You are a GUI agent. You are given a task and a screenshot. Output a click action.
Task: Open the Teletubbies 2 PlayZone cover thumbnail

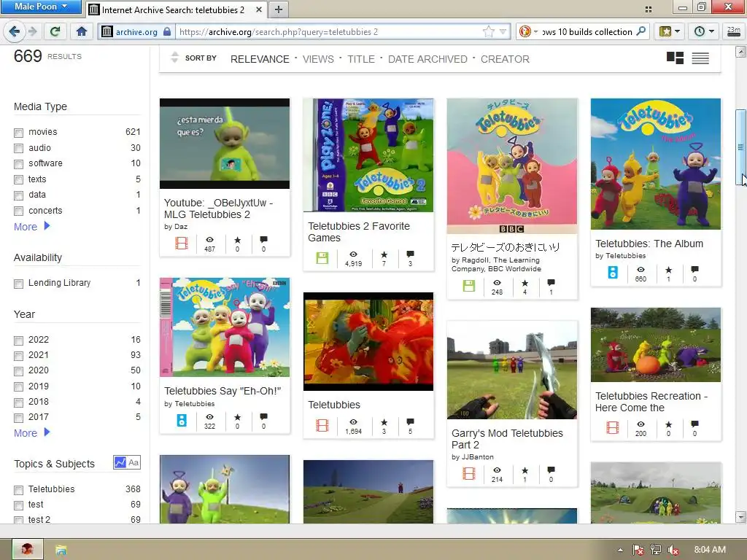click(368, 155)
